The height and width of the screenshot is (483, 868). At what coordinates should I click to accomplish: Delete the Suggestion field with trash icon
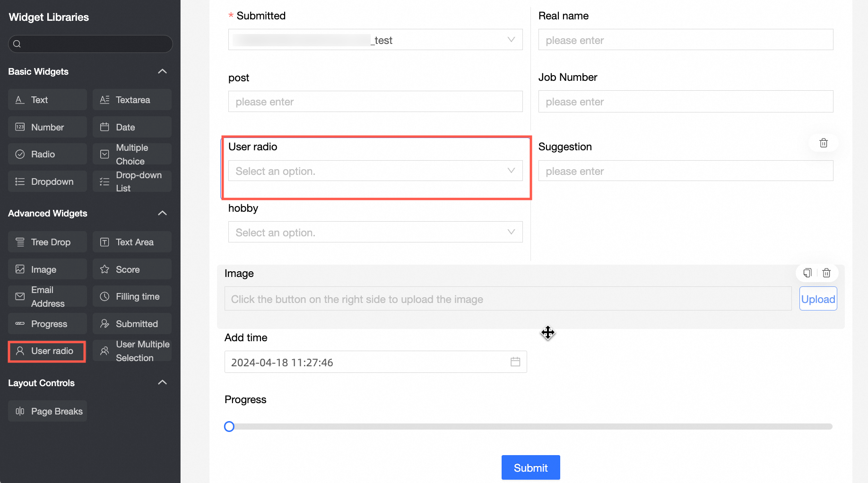(x=823, y=143)
